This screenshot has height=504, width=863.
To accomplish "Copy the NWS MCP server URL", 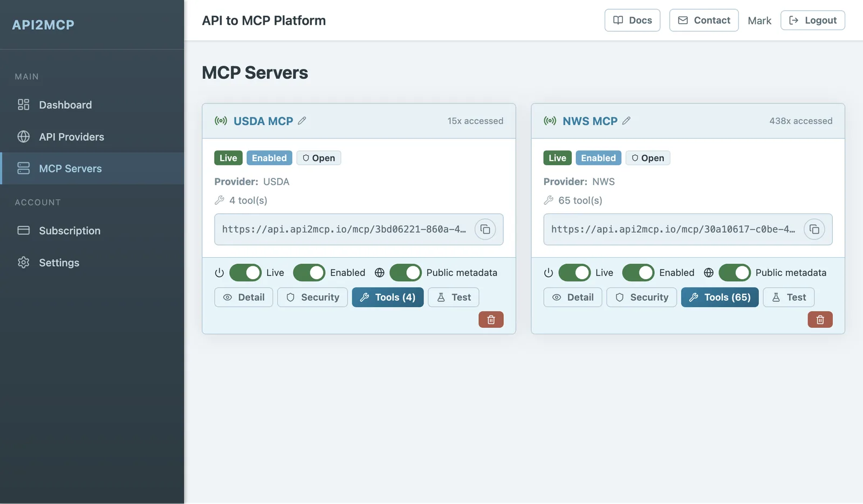I will (x=814, y=230).
